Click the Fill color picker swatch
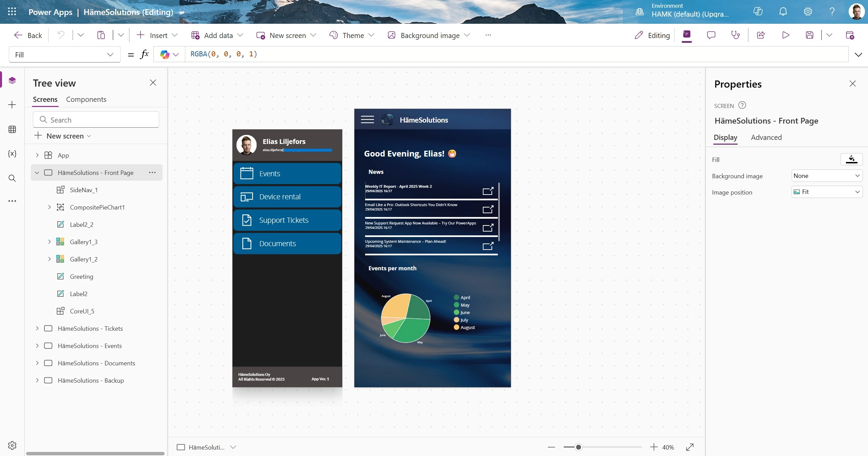The image size is (868, 456). 851,159
